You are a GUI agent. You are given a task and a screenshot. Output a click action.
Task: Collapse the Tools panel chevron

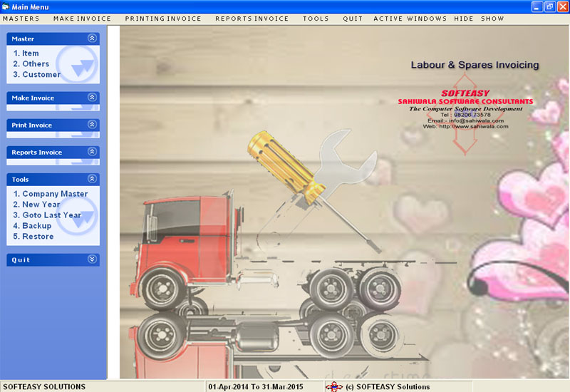click(x=92, y=179)
